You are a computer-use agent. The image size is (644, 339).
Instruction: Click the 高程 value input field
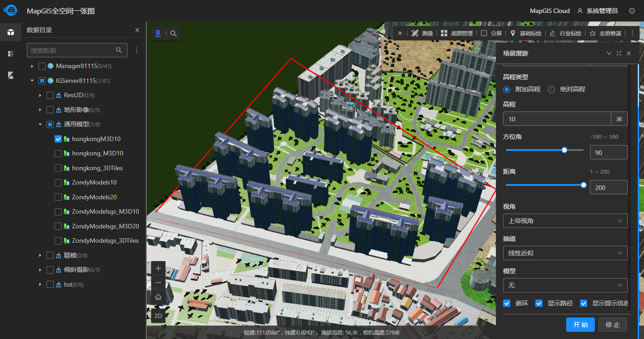coord(557,119)
